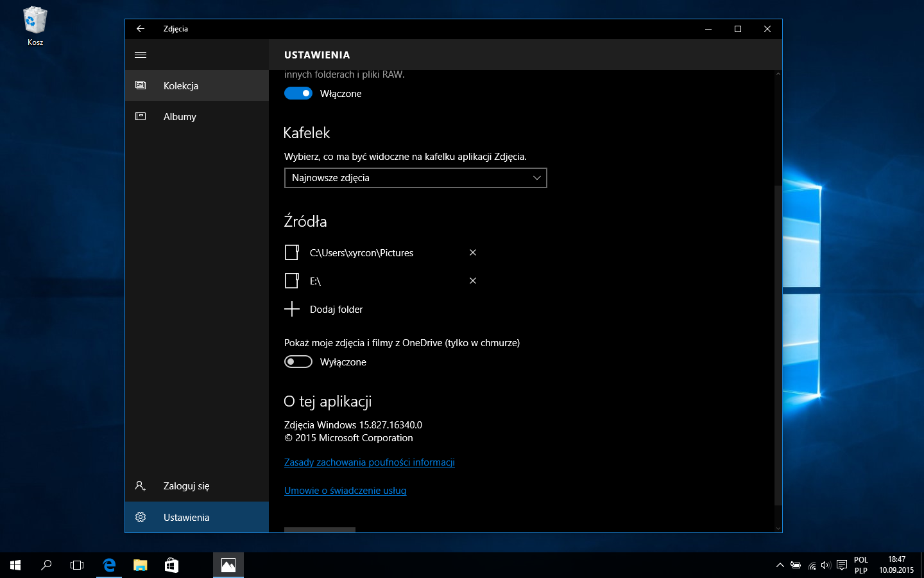This screenshot has height=578, width=924.
Task: Remove the C:\Users\xyrcon\Pictures source
Action: point(473,252)
